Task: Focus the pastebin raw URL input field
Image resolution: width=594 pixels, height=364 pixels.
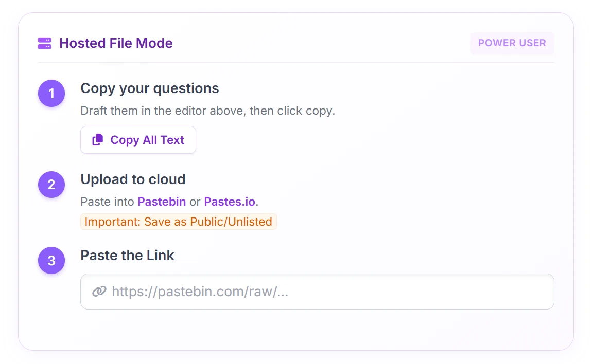Action: click(x=329, y=292)
